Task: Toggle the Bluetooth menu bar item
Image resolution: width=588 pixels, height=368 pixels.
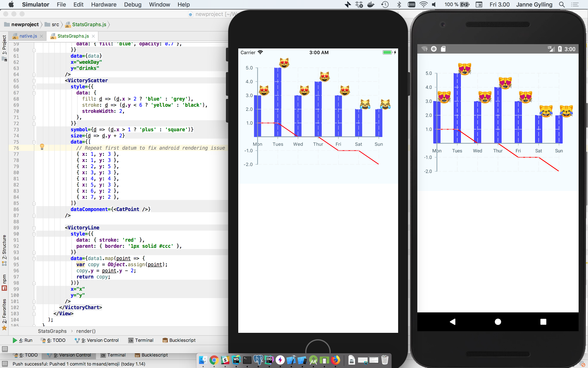Action: pyautogui.click(x=399, y=4)
